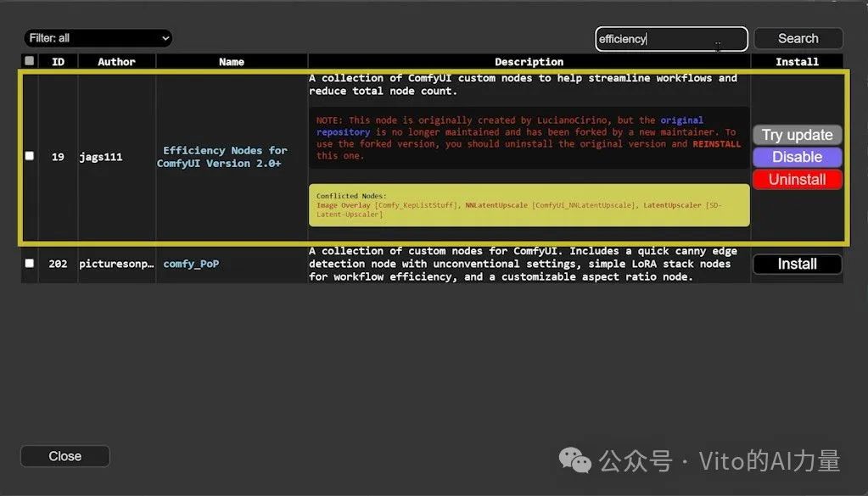Tick the checkbox for row ID 202
The height and width of the screenshot is (496, 868).
tap(30, 263)
